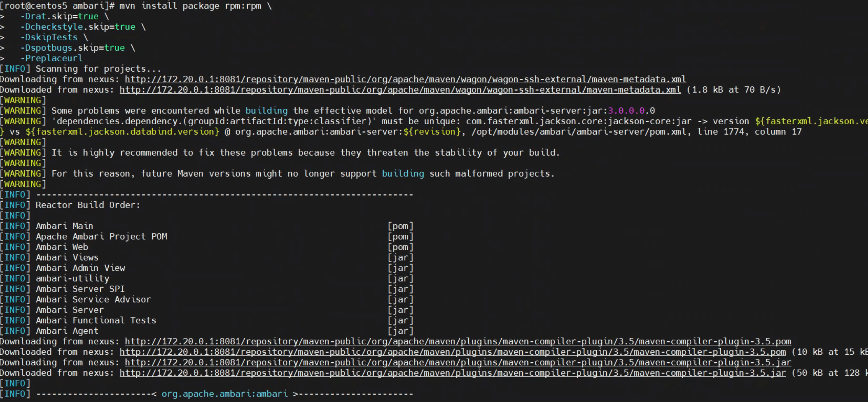Click the -DskipTests option text
Image resolution: width=868 pixels, height=402 pixels.
pyautogui.click(x=49, y=37)
